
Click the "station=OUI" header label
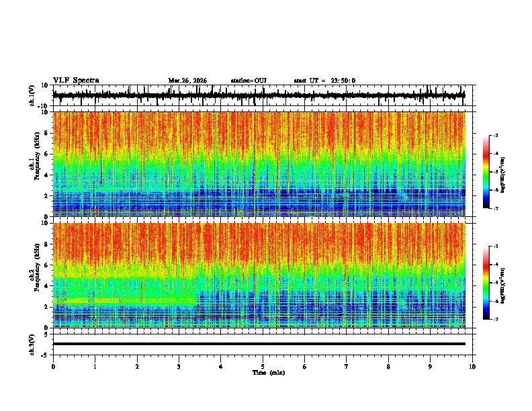pyautogui.click(x=249, y=81)
